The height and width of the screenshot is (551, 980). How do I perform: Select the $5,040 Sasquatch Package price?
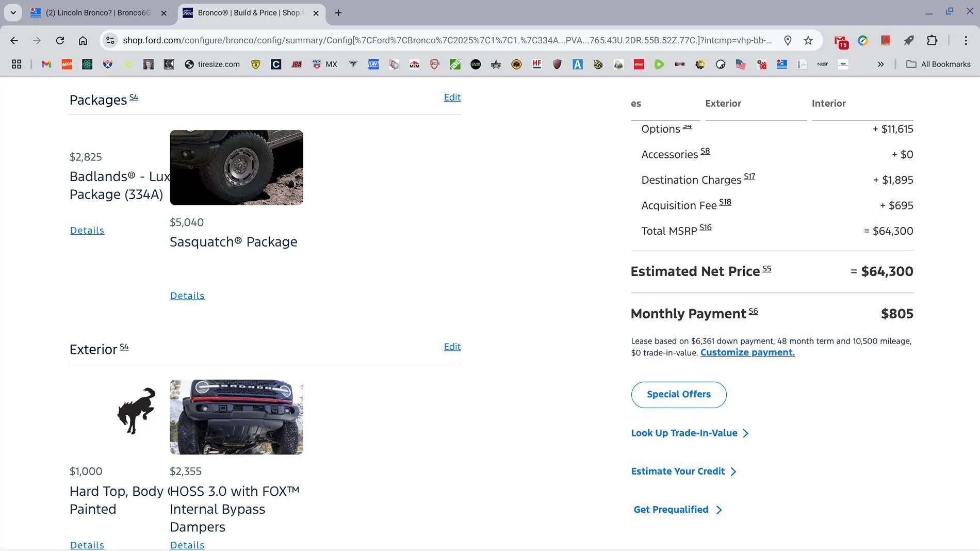[x=187, y=222]
